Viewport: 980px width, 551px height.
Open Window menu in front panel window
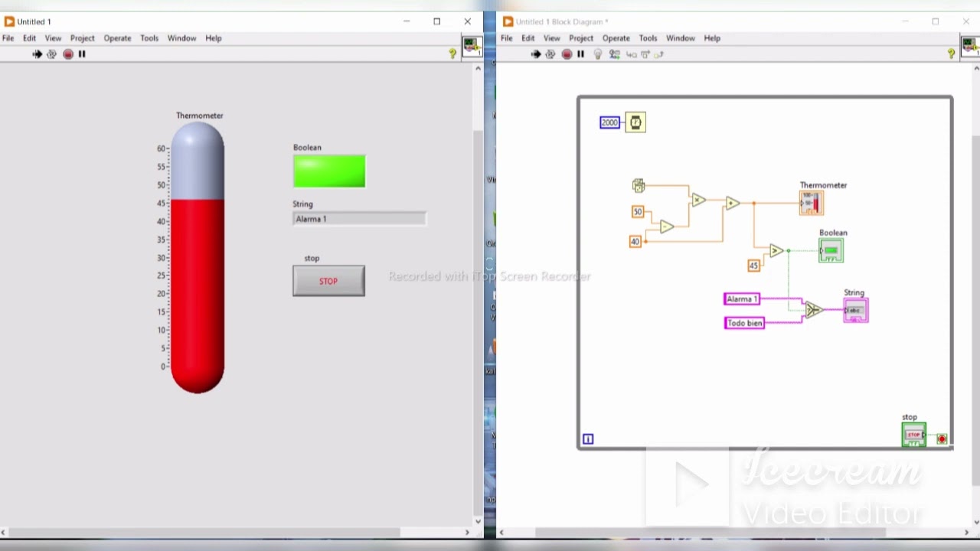click(x=181, y=38)
